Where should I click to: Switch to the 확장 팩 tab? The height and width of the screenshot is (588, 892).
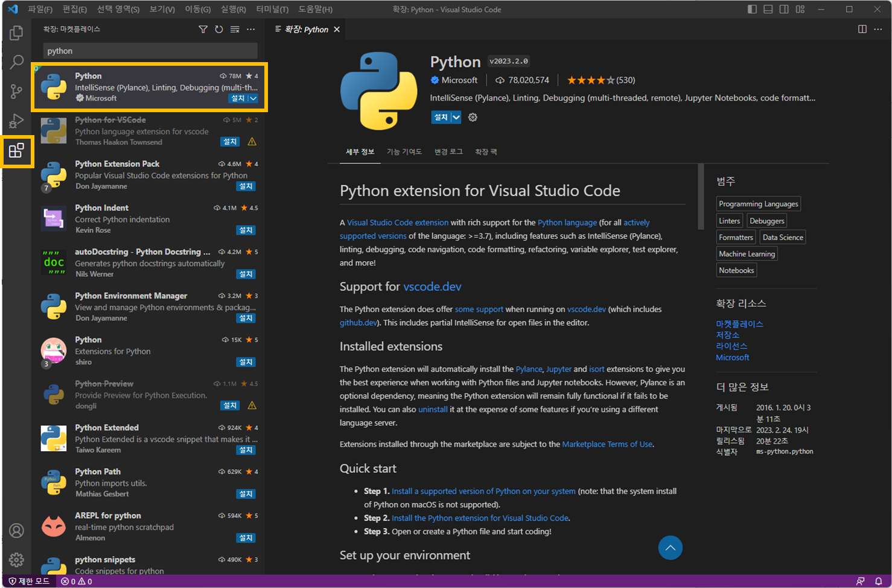coord(486,152)
